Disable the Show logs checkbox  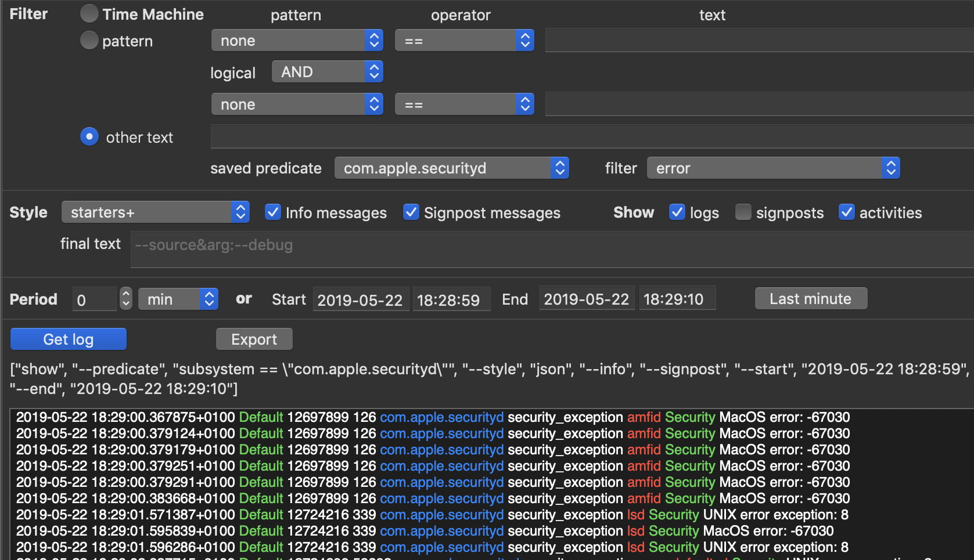677,212
